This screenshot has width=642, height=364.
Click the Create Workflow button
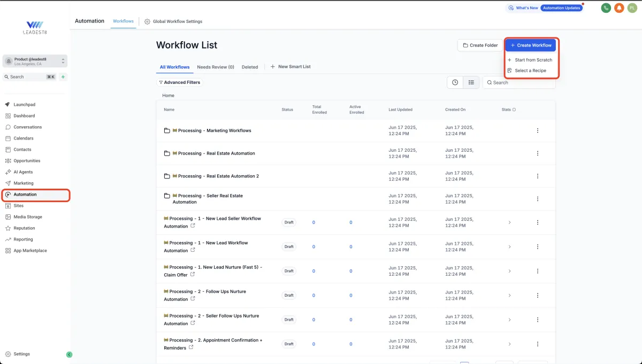531,45
